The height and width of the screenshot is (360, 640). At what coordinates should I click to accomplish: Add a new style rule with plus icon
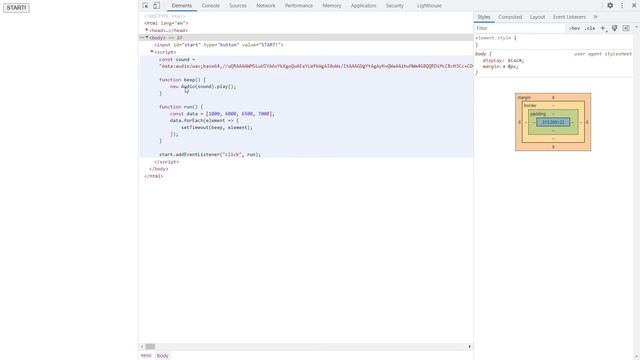tap(603, 28)
